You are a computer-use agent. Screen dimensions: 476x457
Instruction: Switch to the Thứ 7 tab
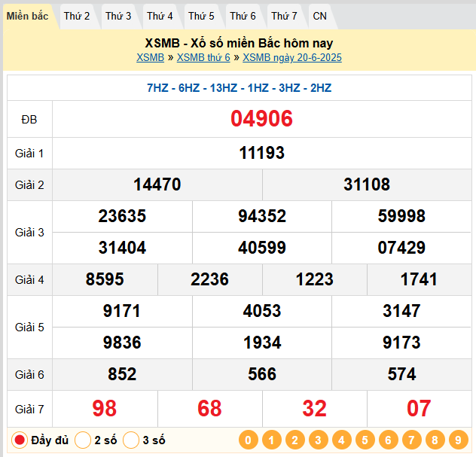point(285,16)
